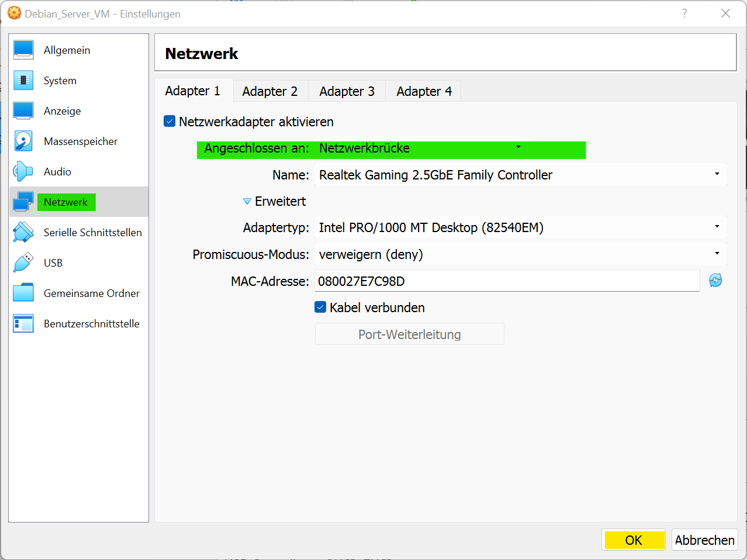This screenshot has width=747, height=560.
Task: Click the System chip icon
Action: click(x=23, y=80)
